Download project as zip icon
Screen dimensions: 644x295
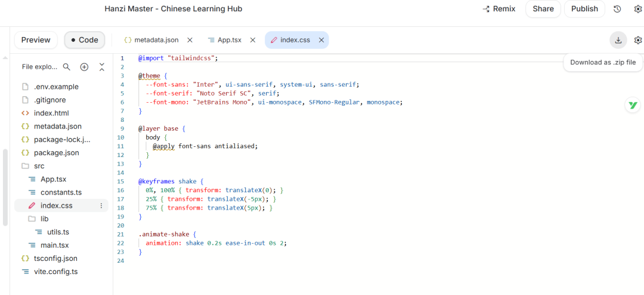click(x=618, y=40)
